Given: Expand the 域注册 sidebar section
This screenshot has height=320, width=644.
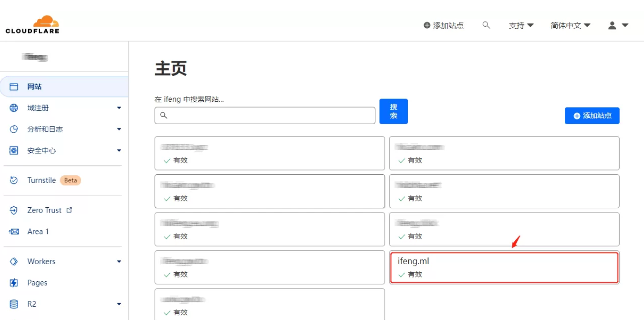Looking at the screenshot, I should [119, 108].
